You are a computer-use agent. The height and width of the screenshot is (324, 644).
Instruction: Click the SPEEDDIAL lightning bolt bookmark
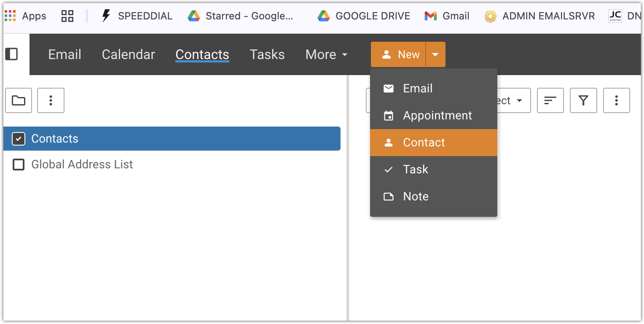107,16
